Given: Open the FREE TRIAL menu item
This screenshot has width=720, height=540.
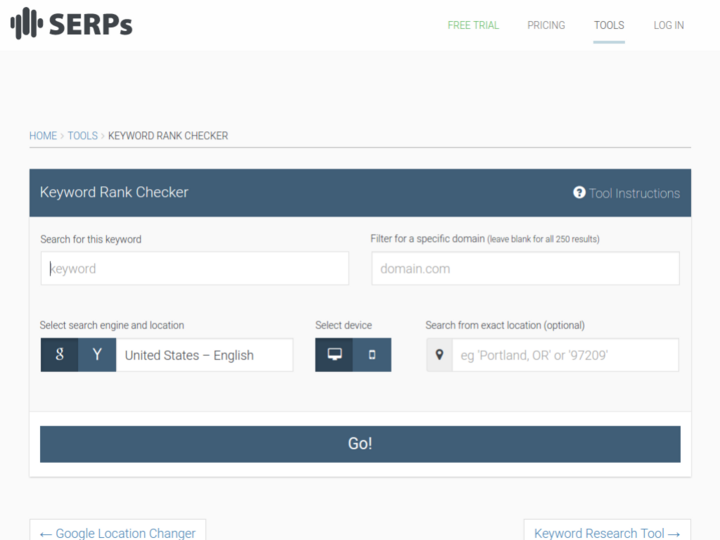Looking at the screenshot, I should click(473, 25).
